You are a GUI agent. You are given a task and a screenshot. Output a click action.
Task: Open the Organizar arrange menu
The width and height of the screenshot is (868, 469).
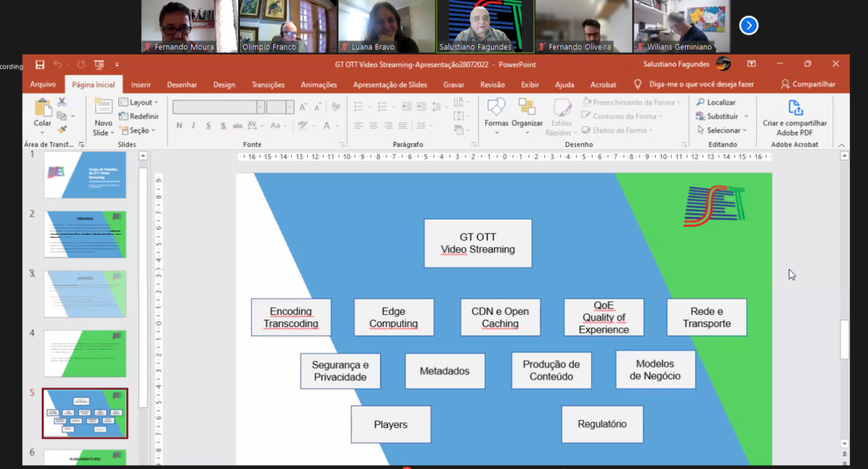pos(527,116)
